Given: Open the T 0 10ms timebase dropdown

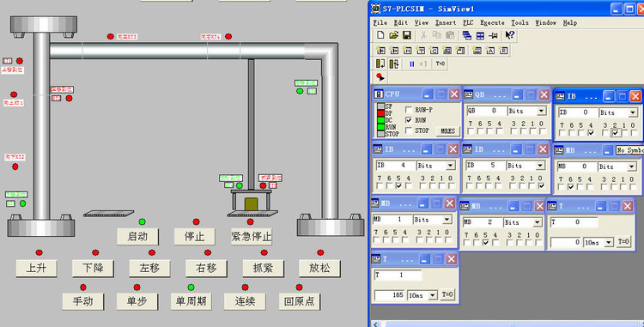Looking at the screenshot, I should pyautogui.click(x=609, y=243).
